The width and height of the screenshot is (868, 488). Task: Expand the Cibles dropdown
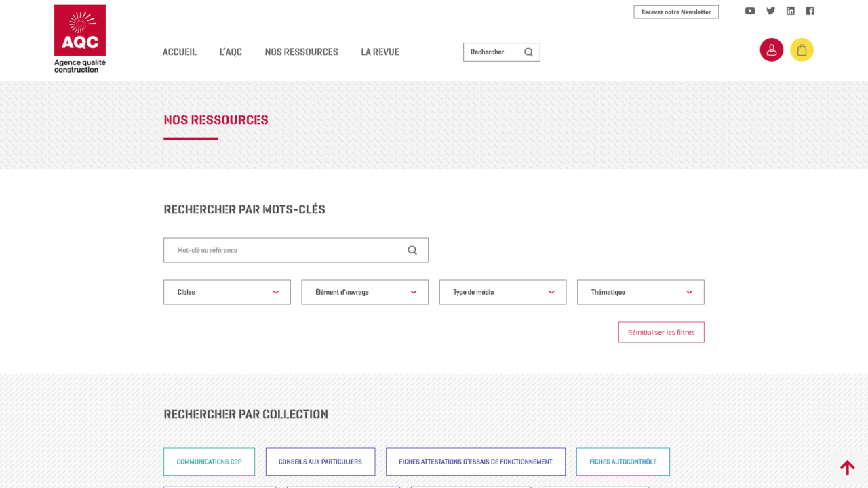click(227, 292)
